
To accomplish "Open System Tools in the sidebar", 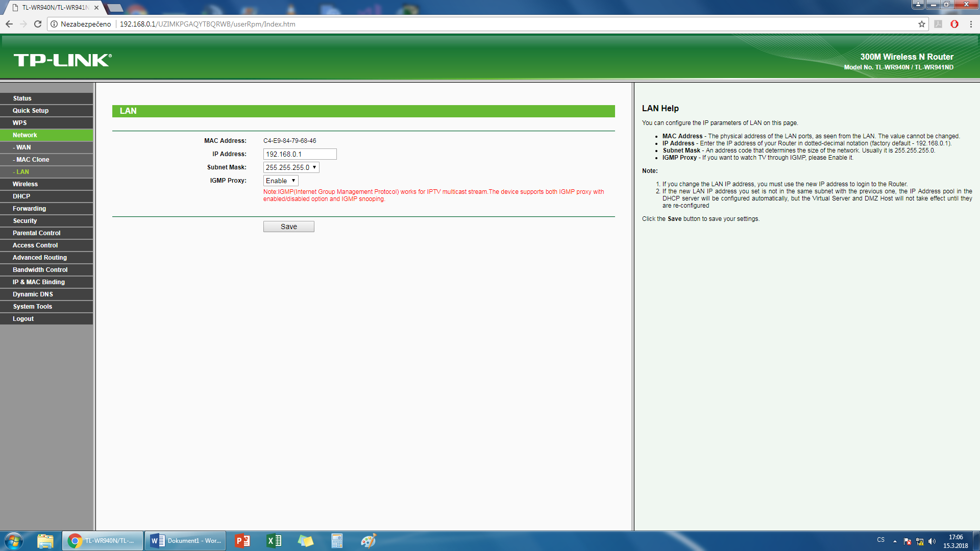I will pos(33,307).
